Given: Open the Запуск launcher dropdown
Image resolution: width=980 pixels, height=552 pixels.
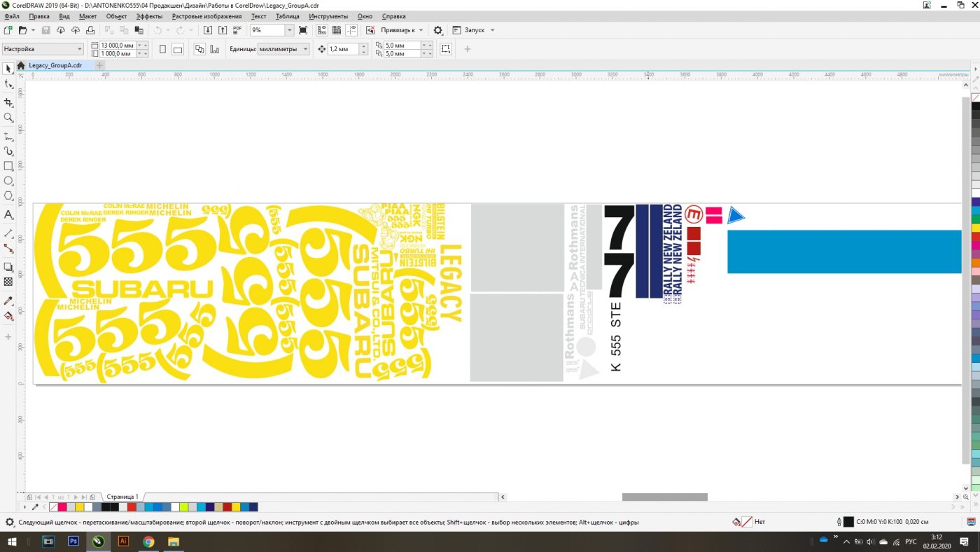Looking at the screenshot, I should (492, 30).
